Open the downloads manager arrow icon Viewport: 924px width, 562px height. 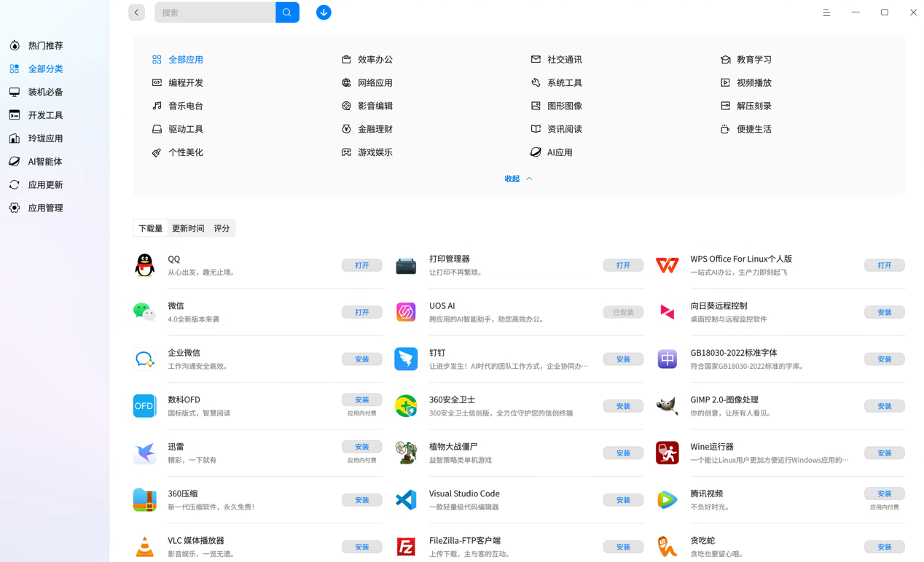pos(324,12)
